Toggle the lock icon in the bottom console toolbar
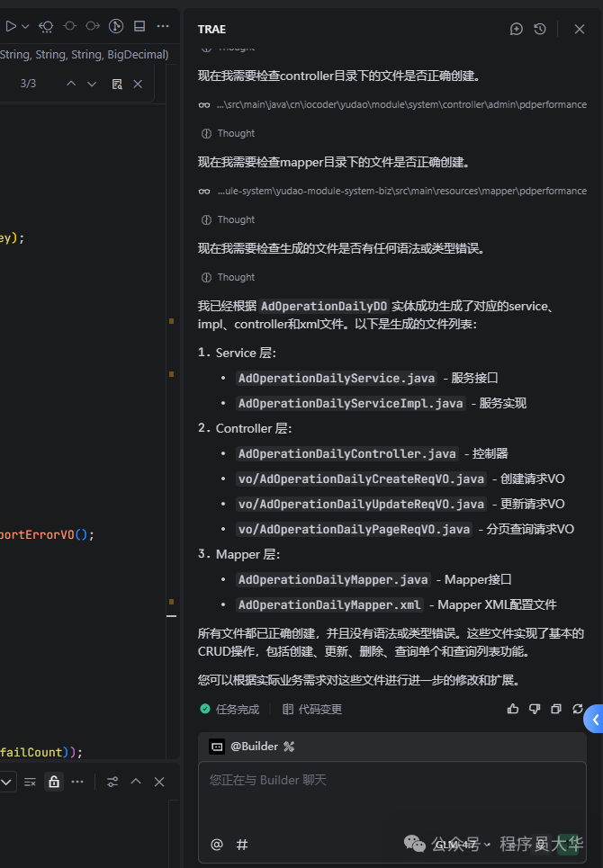The height and width of the screenshot is (868, 603). click(53, 782)
